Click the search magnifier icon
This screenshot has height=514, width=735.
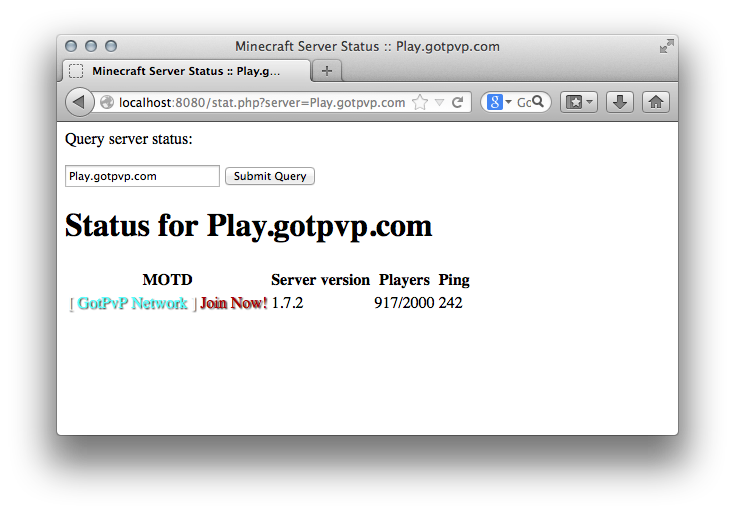(x=538, y=101)
